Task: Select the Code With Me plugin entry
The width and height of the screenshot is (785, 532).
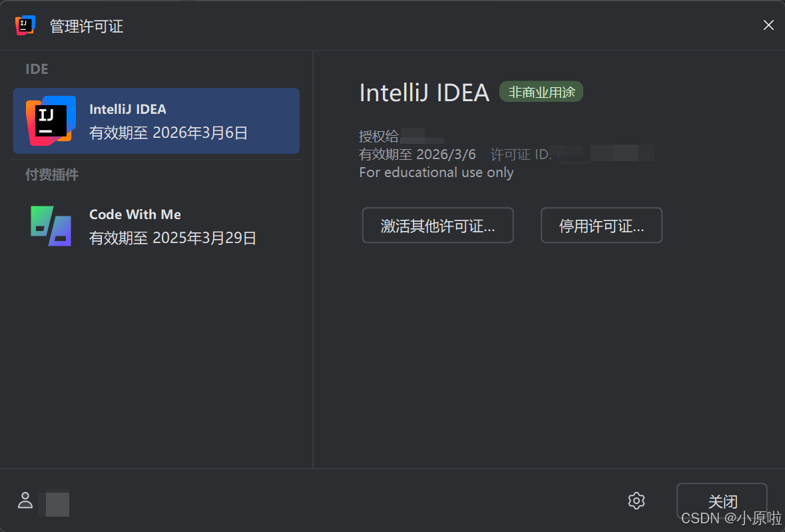Action: tap(156, 226)
